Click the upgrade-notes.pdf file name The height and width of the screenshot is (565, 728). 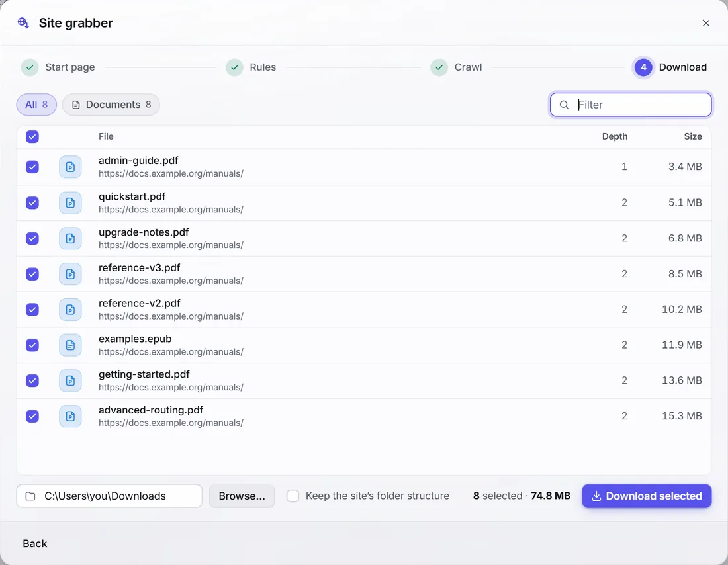point(144,232)
